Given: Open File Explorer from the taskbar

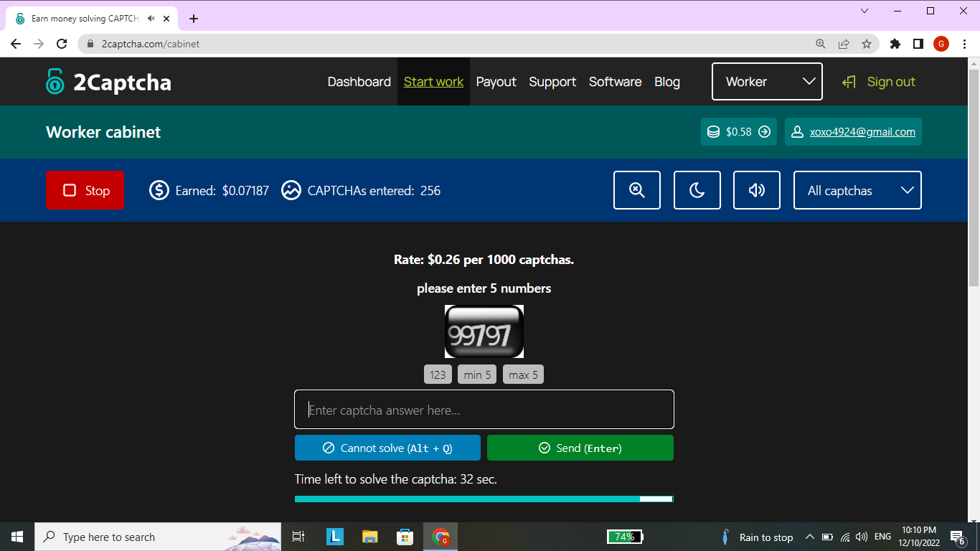Looking at the screenshot, I should pos(369,537).
